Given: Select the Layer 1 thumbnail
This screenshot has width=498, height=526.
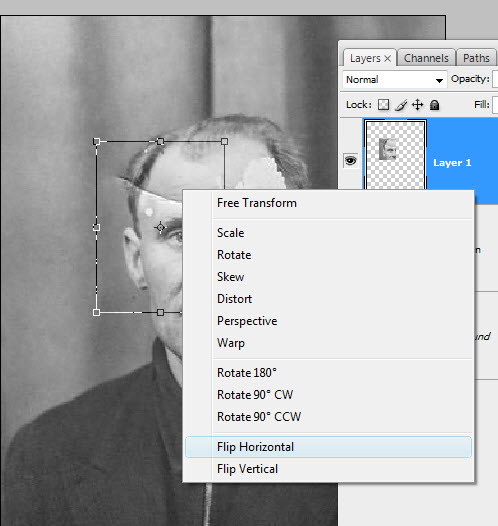Looking at the screenshot, I should coord(395,155).
